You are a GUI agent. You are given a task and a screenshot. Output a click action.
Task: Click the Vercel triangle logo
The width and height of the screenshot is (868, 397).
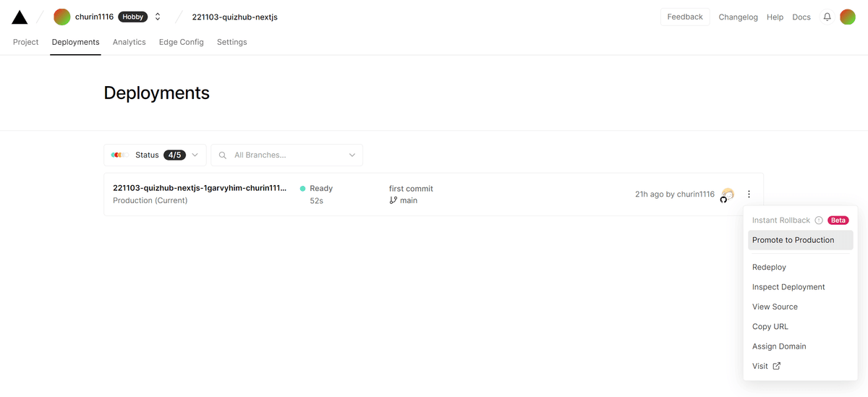click(x=20, y=17)
